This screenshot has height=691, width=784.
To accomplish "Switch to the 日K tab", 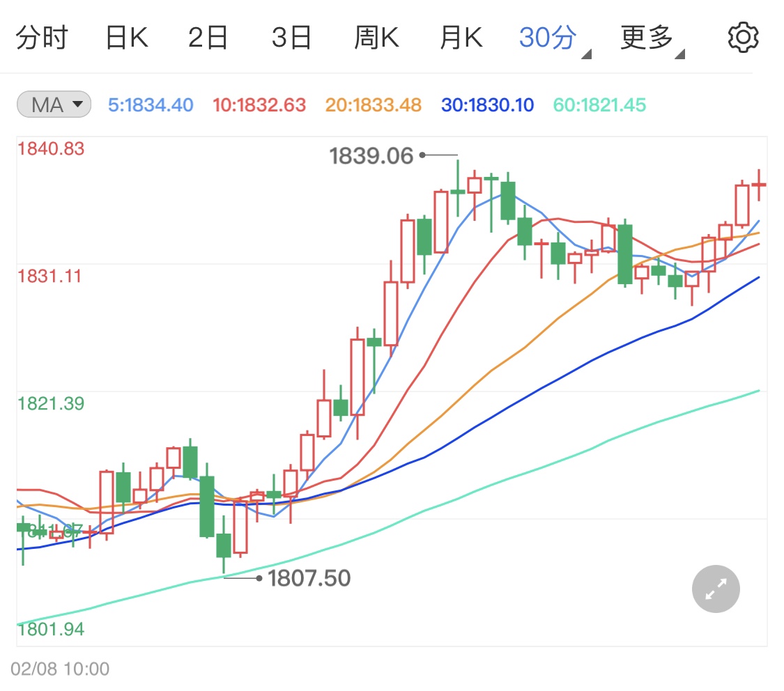I will (x=127, y=38).
